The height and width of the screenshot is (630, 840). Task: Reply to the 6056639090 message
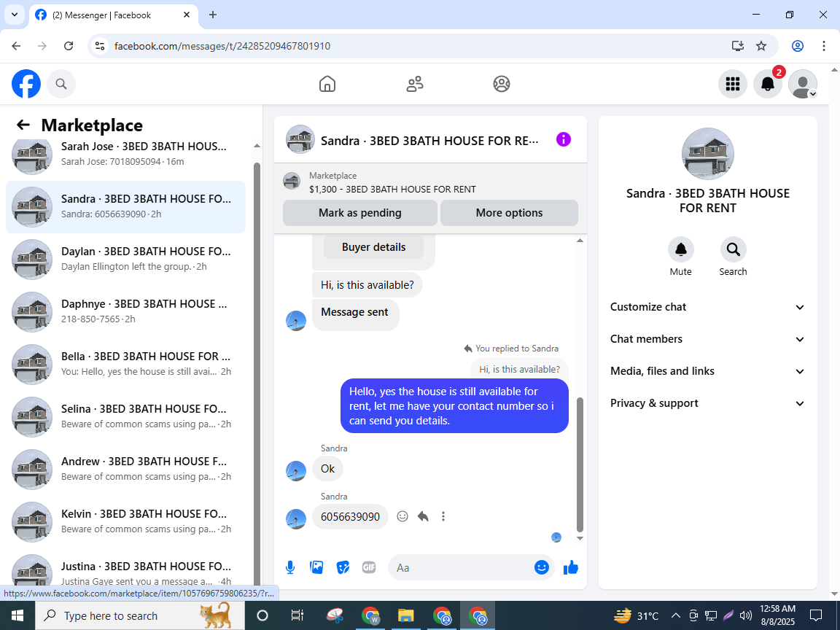tap(423, 516)
